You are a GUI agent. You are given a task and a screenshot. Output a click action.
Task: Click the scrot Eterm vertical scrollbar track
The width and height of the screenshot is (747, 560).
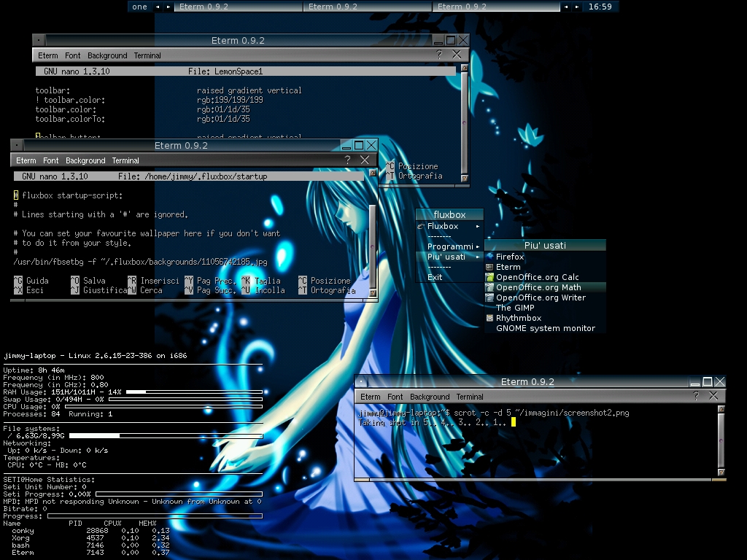click(x=721, y=440)
